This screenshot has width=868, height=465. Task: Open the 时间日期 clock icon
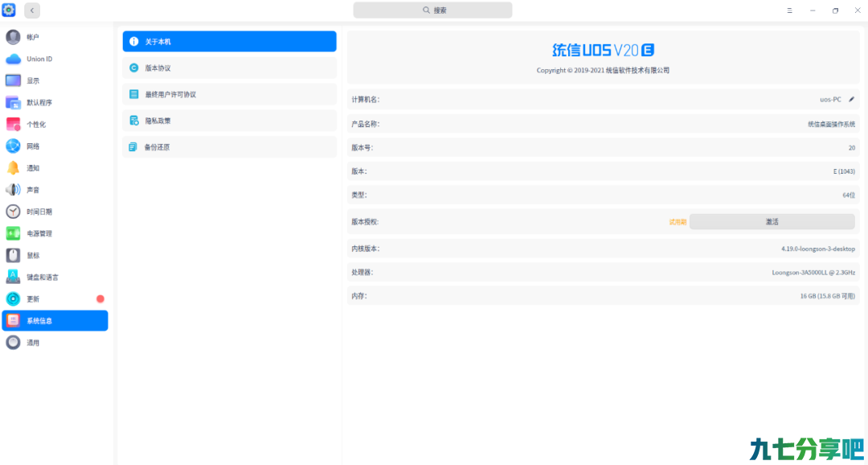pyautogui.click(x=13, y=212)
